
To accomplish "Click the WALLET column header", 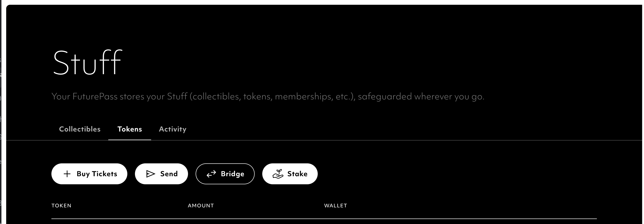I will (x=336, y=205).
